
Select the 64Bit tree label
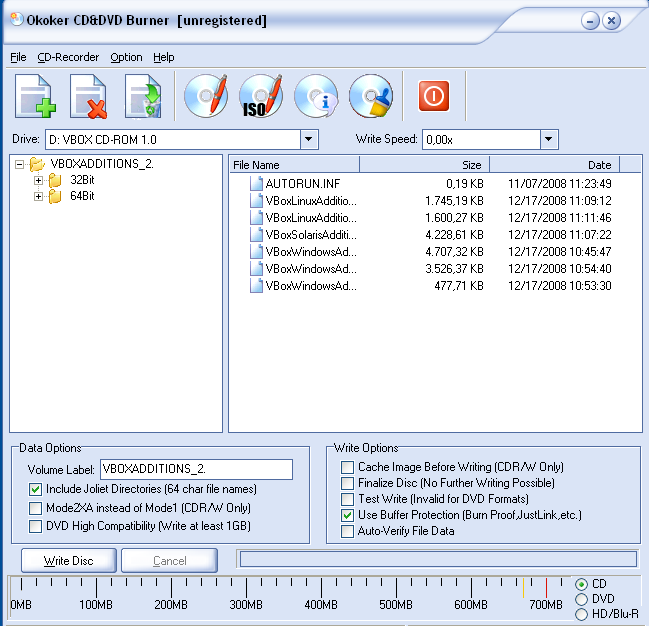point(82,196)
